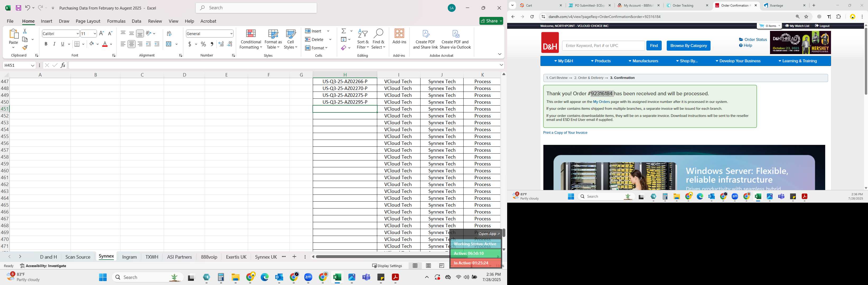
Task: Toggle Align Right in Alignment group
Action: (140, 44)
